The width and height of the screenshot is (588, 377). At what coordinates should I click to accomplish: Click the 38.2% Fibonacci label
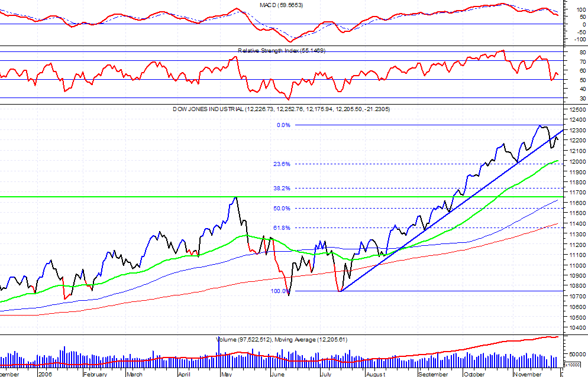[282, 188]
